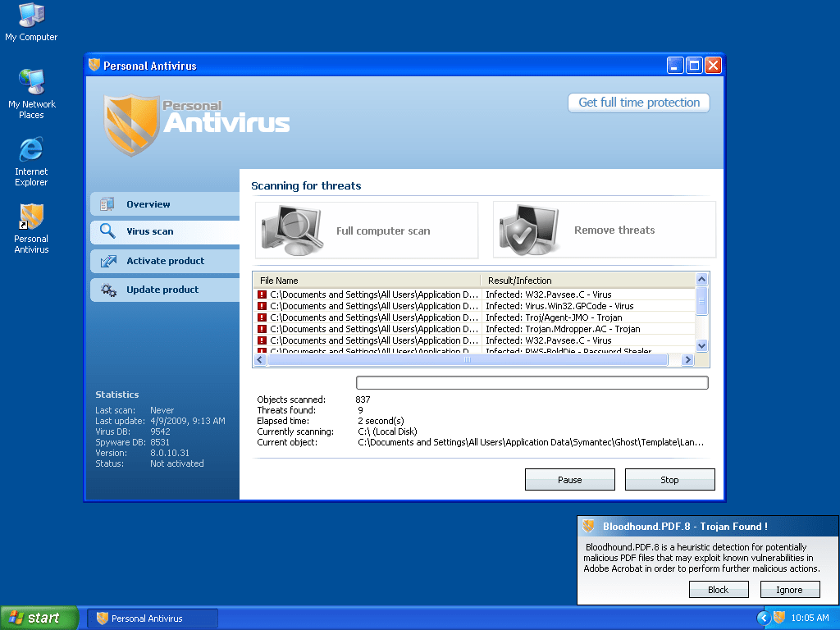This screenshot has height=630, width=840.
Task: Open the Windows Start menu
Action: click(x=39, y=618)
